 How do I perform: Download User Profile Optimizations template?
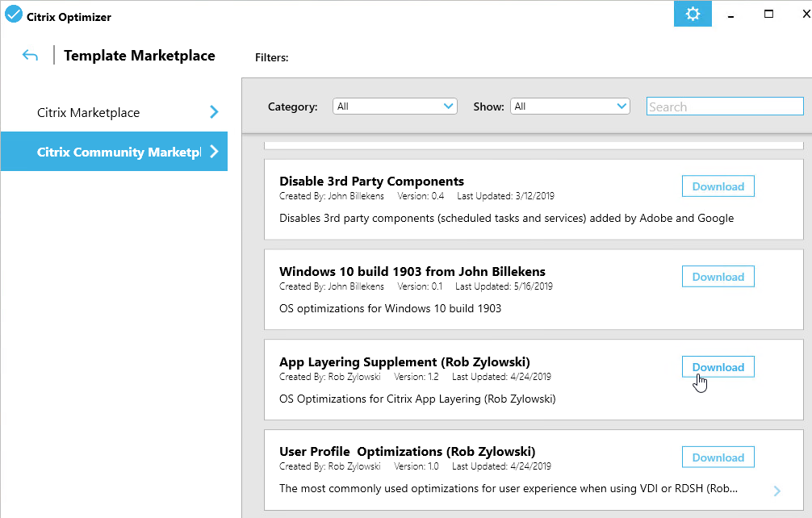[718, 457]
